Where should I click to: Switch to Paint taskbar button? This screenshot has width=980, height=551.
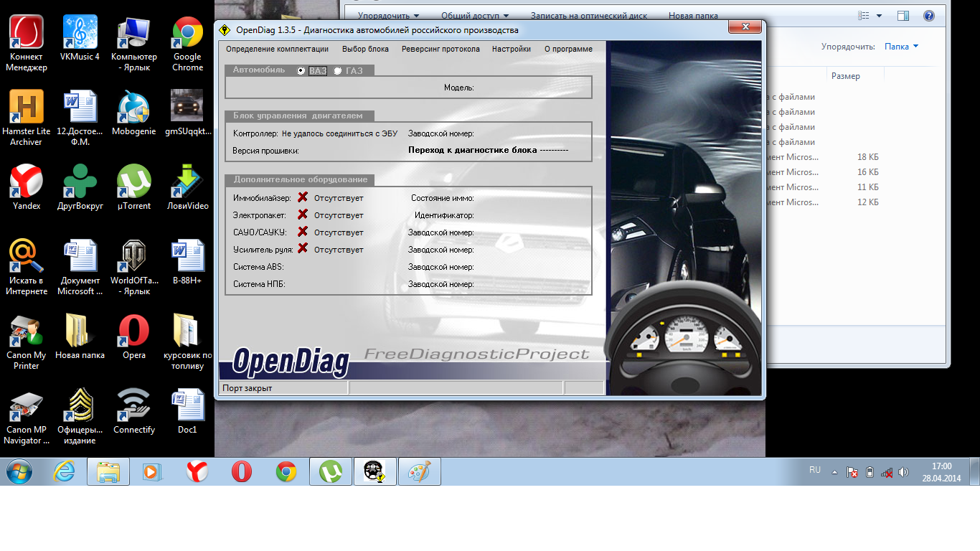tap(420, 471)
